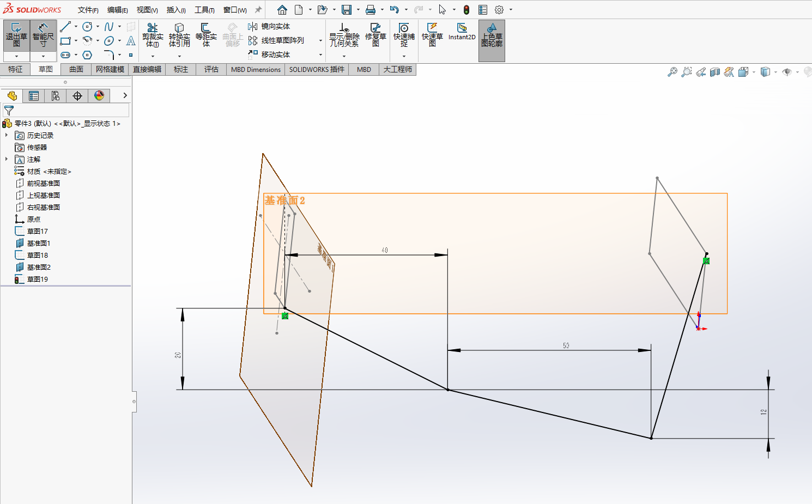The height and width of the screenshot is (504, 812).
Task: Switch to the 特征 tab
Action: pos(15,69)
